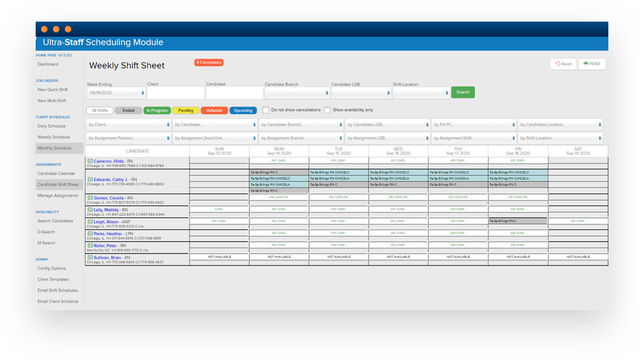
Task: Expand the by Client filter dropdown
Action: coord(129,124)
